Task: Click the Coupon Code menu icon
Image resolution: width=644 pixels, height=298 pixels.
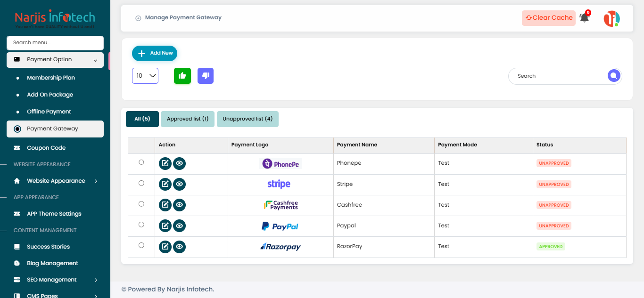Action: [x=17, y=148]
